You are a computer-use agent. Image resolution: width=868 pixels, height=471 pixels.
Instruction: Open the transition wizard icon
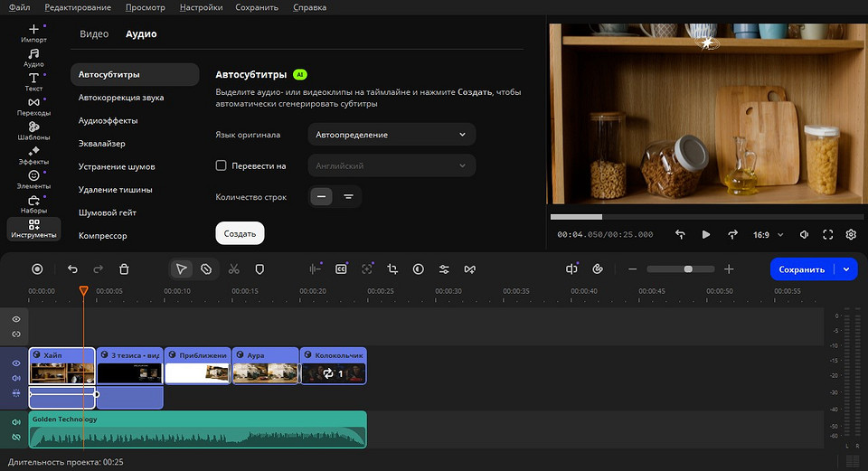470,269
